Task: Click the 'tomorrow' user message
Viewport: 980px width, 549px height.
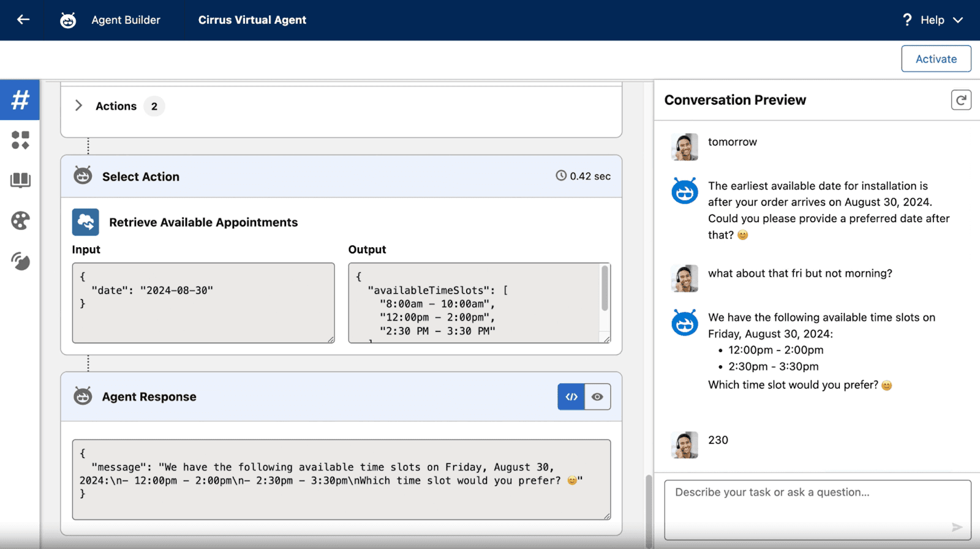Action: [x=733, y=142]
